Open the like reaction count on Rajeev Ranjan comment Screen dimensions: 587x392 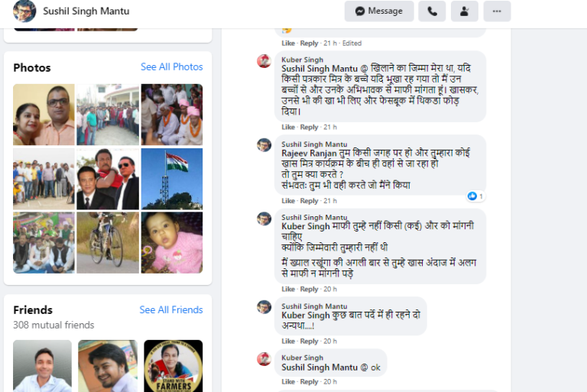(476, 196)
